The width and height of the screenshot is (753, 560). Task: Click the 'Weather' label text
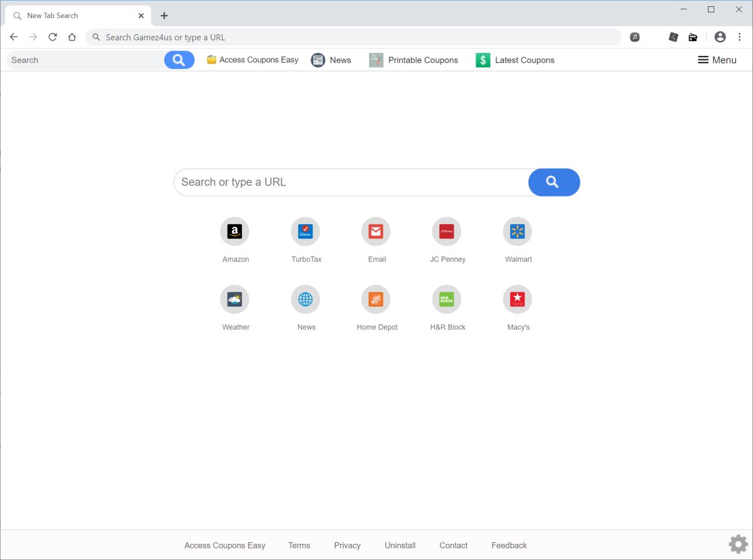236,327
